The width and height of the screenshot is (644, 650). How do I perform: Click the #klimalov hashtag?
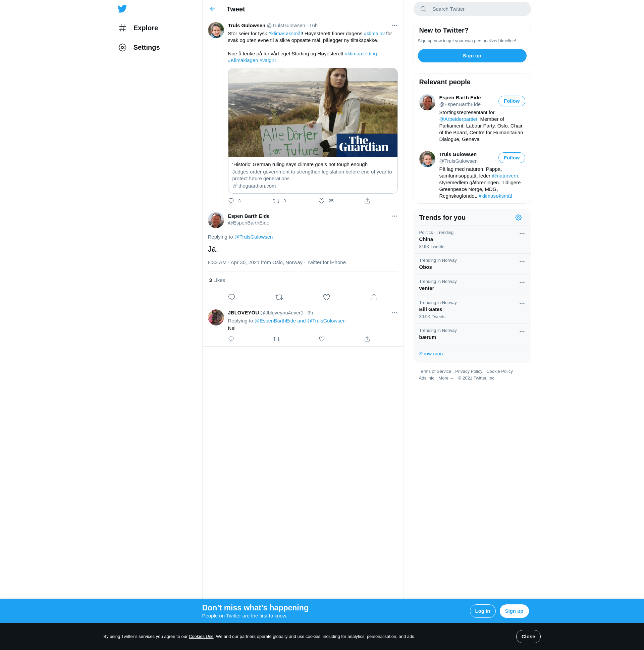point(374,34)
